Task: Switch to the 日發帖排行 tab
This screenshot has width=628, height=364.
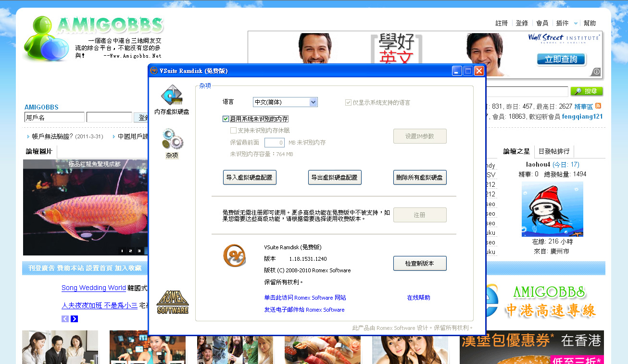Action: tap(554, 151)
